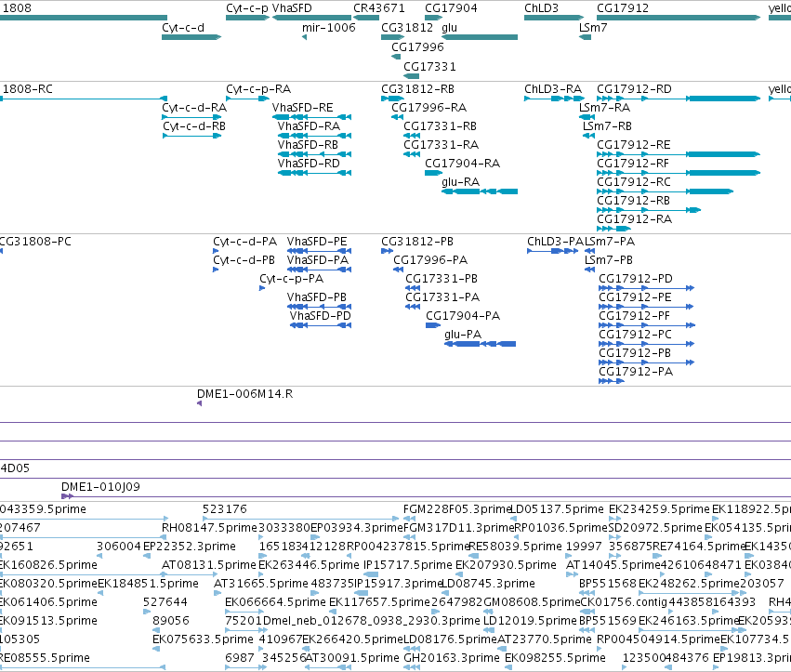Select the AT31665.5prime EST label
791x672 pixels.
pyautogui.click(x=261, y=584)
